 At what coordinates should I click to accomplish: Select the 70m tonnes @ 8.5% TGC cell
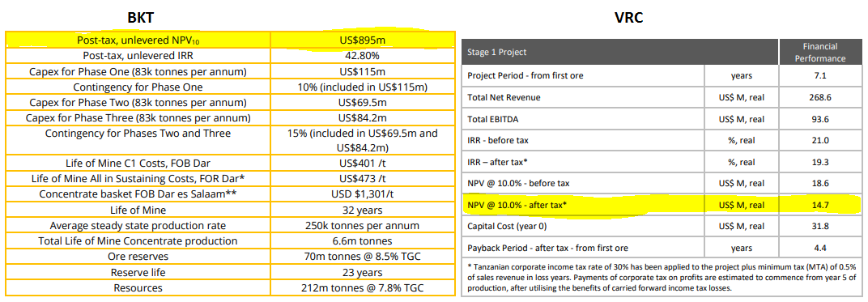[x=363, y=257]
